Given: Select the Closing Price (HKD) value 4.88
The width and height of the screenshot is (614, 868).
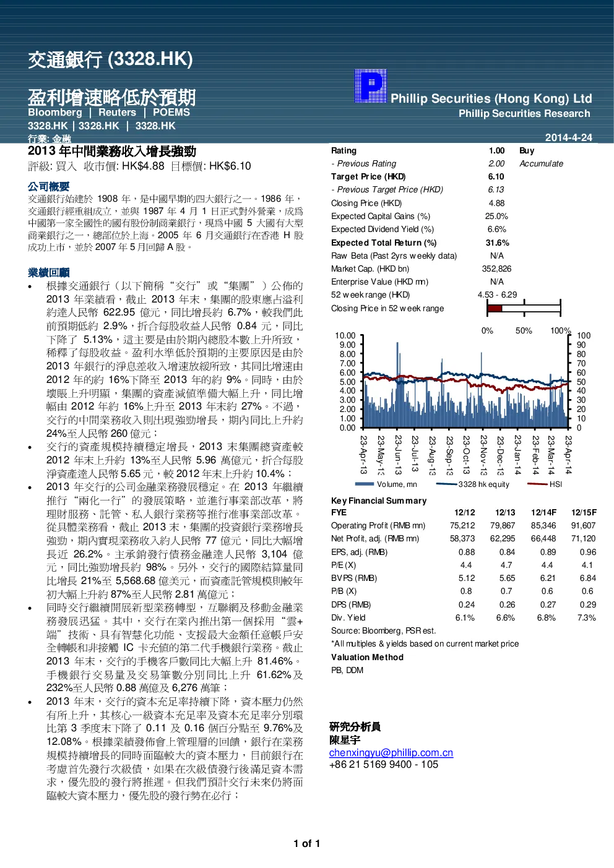Looking at the screenshot, I should pyautogui.click(x=496, y=203).
